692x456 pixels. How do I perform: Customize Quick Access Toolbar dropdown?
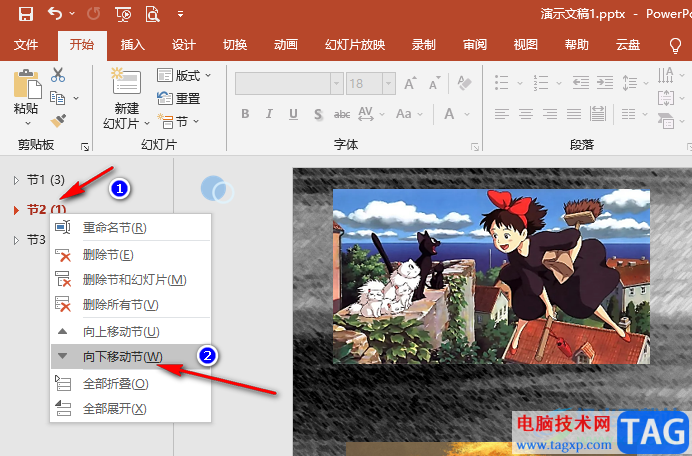coord(180,14)
